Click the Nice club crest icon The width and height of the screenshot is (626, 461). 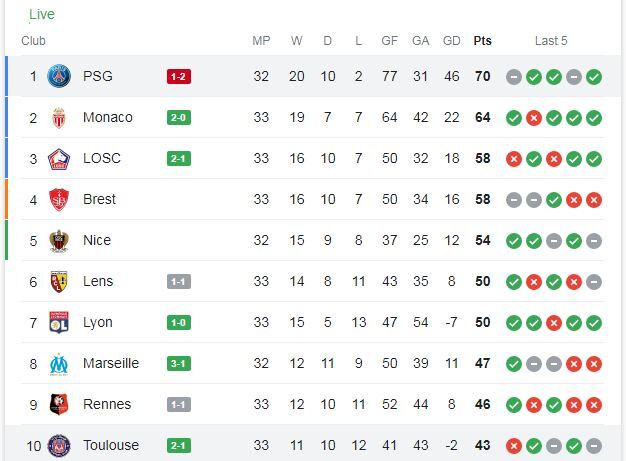pyautogui.click(x=60, y=240)
